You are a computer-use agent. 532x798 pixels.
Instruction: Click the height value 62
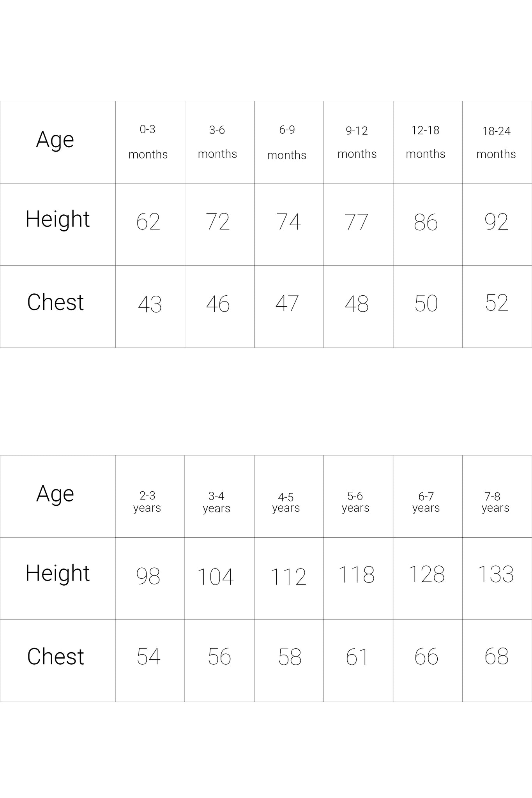pyautogui.click(x=148, y=222)
